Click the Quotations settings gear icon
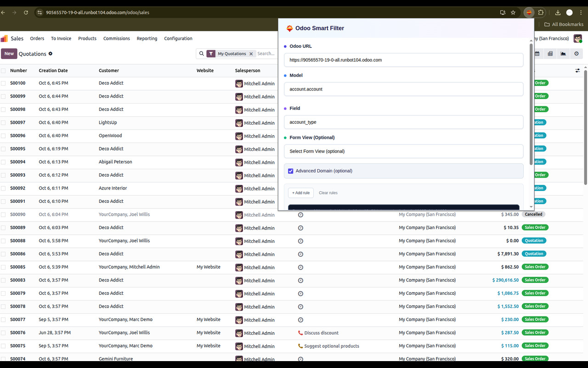Viewport: 588px width, 368px height. [x=51, y=53]
